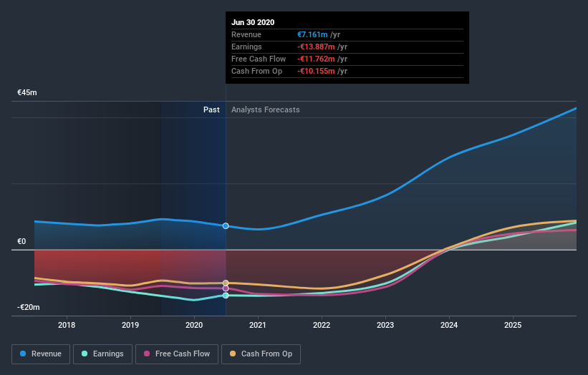The image size is (588, 375).
Task: Click the 2019 x-axis label
Action: pyautogui.click(x=130, y=325)
